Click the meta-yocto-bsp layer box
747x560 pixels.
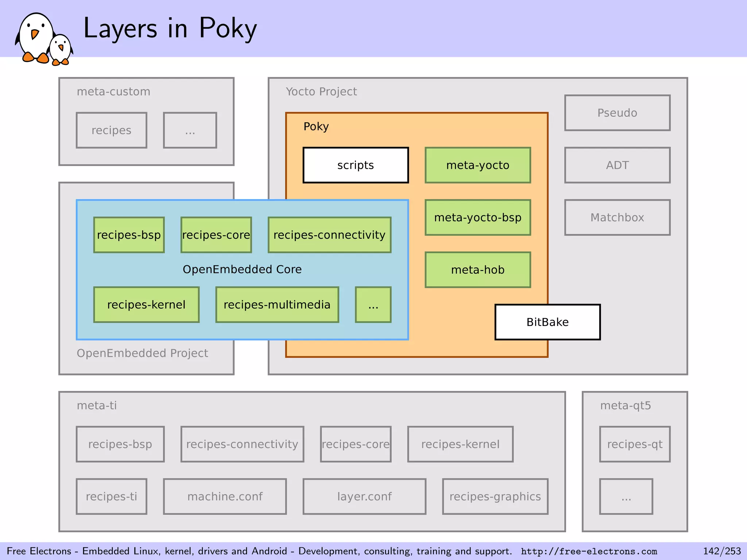click(477, 217)
